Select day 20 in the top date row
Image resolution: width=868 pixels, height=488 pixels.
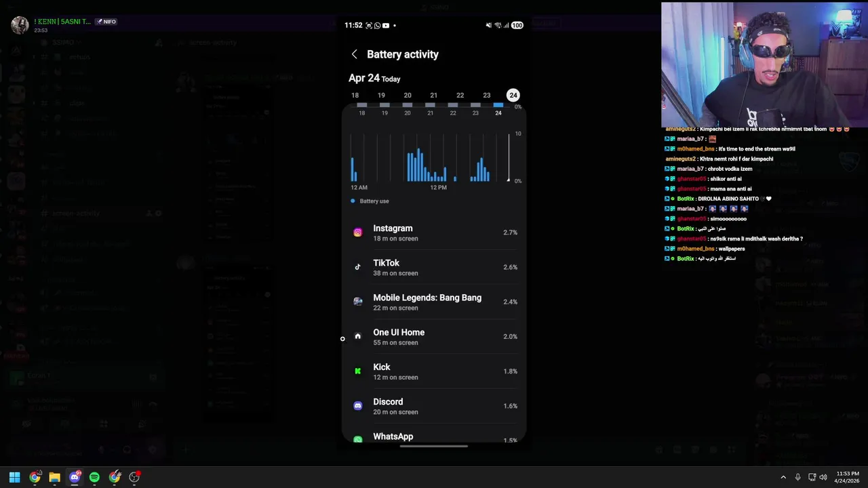pyautogui.click(x=408, y=96)
